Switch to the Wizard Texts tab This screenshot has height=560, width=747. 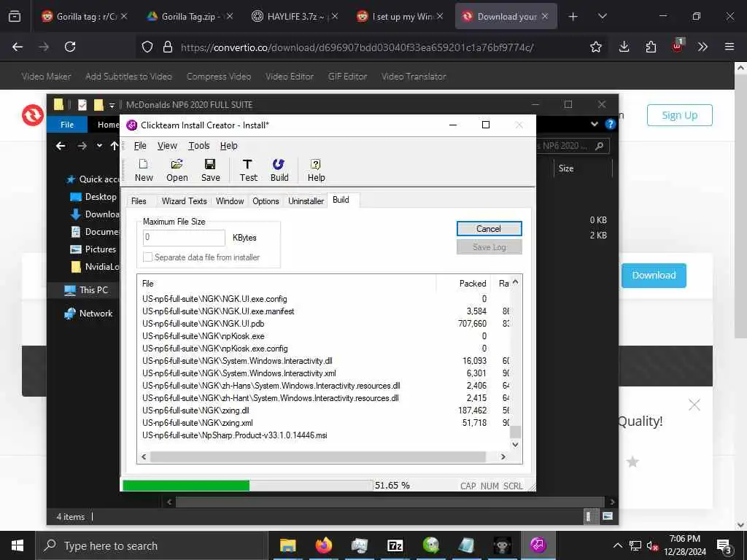pos(185,201)
